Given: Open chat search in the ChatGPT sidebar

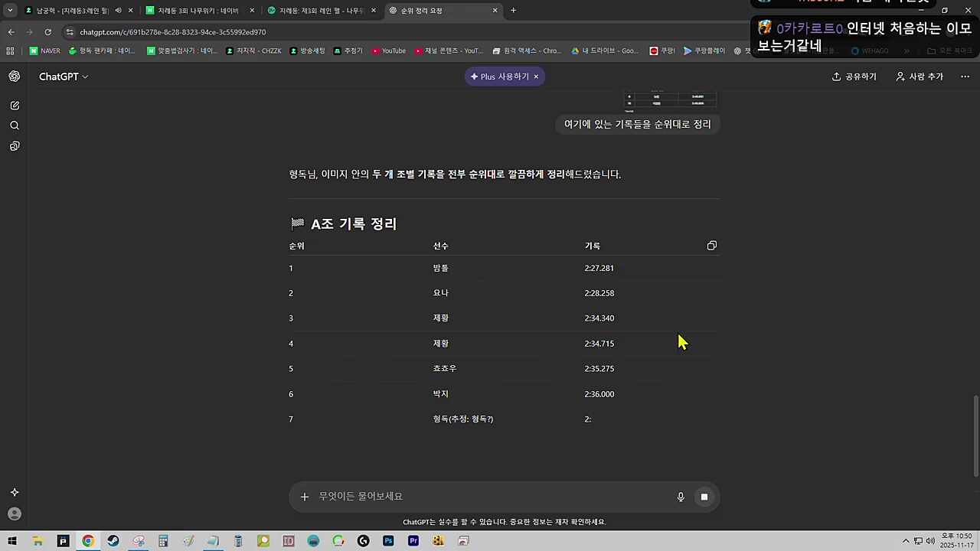Looking at the screenshot, I should (15, 125).
